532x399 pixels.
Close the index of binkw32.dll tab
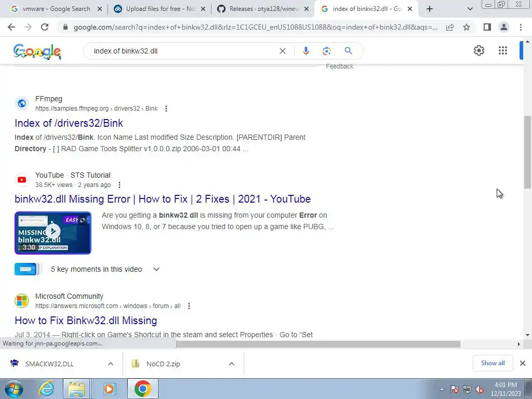coord(409,9)
